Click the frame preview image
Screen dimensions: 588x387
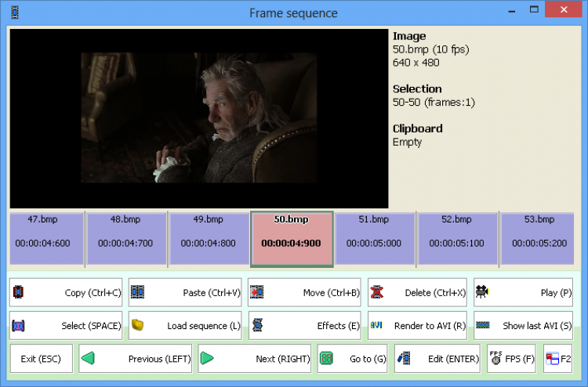[199, 118]
